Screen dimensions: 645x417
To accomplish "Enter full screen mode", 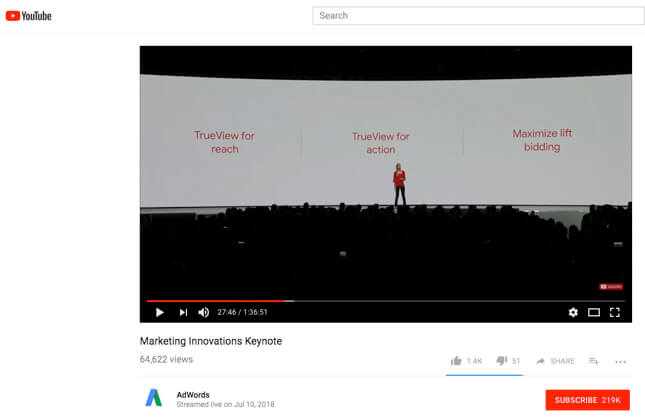I will 615,312.
